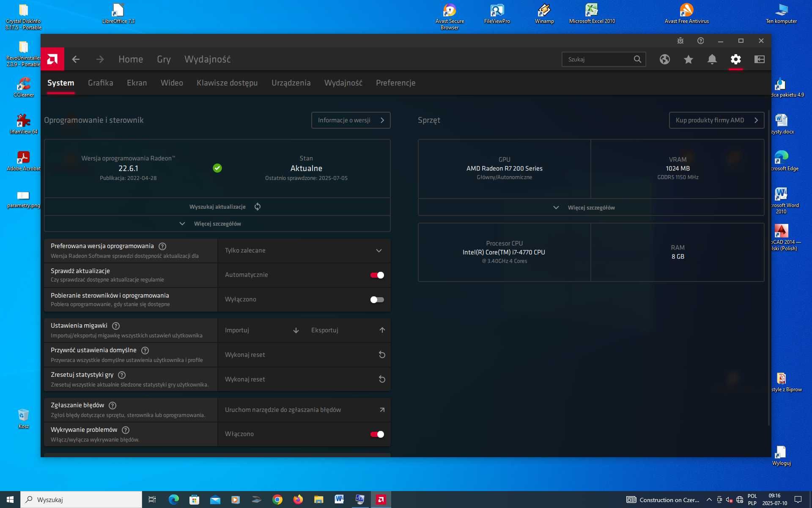The image size is (812, 508).
Task: Switch to Grafika tab
Action: tap(101, 83)
